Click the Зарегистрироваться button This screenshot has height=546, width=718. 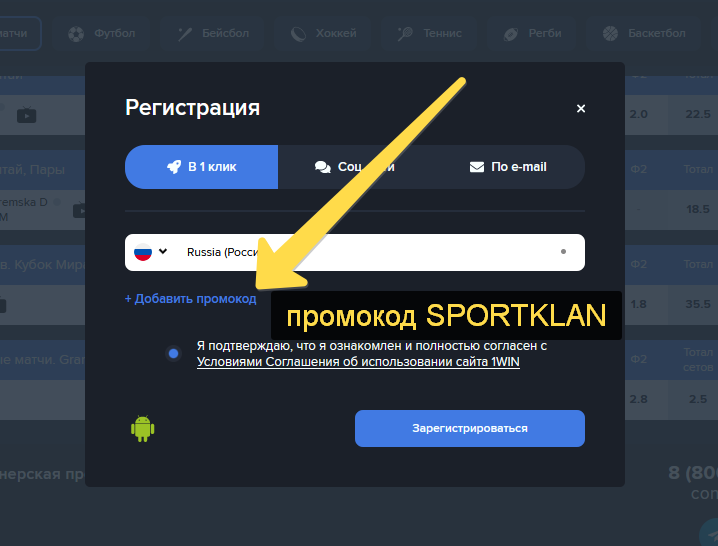coord(470,428)
